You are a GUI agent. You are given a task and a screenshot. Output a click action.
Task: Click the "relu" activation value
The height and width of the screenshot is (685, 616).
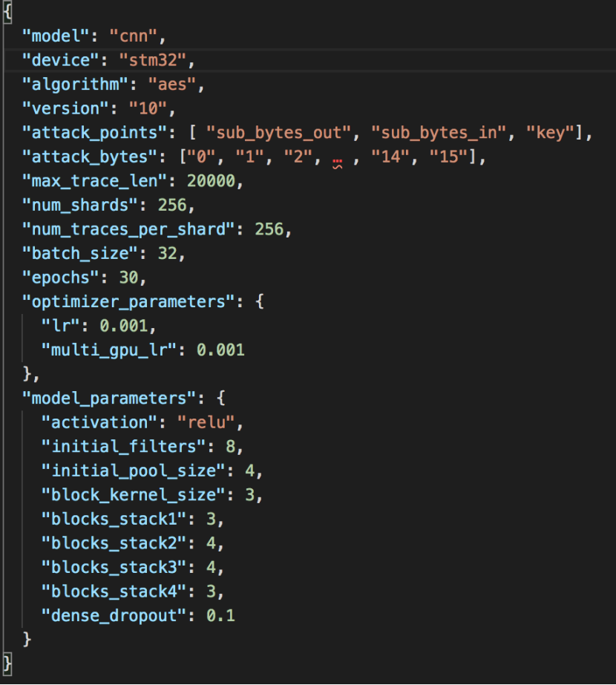(x=206, y=422)
